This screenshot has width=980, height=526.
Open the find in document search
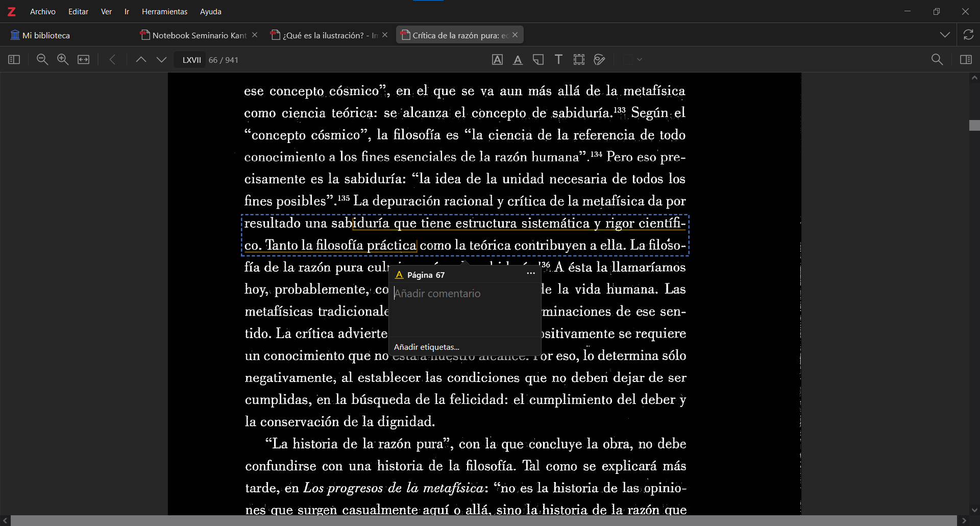[937, 60]
